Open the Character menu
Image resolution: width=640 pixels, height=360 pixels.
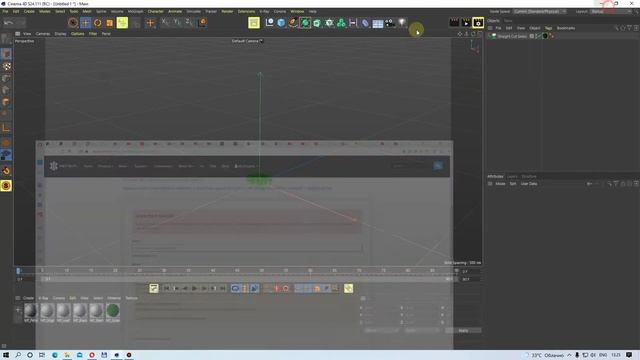(x=155, y=11)
